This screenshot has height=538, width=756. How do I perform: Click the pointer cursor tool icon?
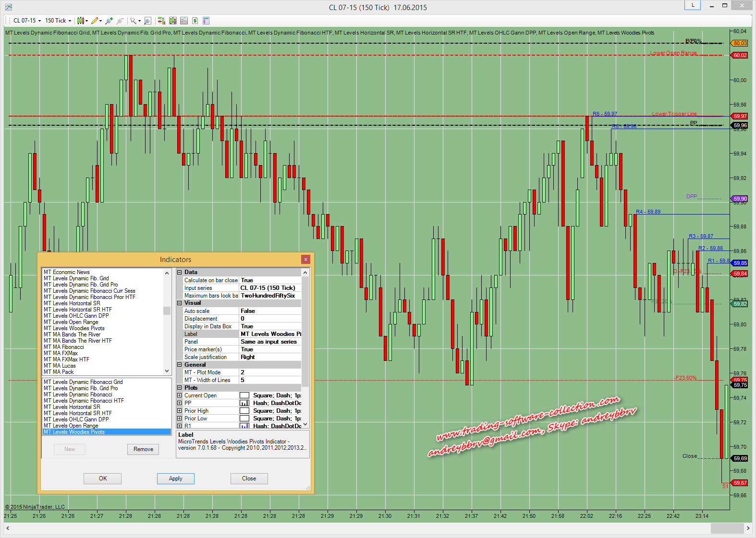133,21
